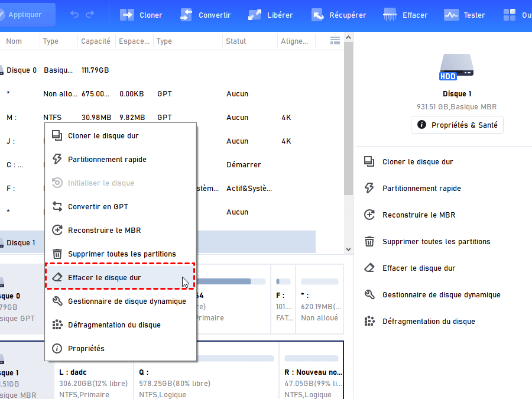Viewport: 532px width, 399px height.
Task: Click Reconstruire le MBR in right panel
Action: pos(419,215)
